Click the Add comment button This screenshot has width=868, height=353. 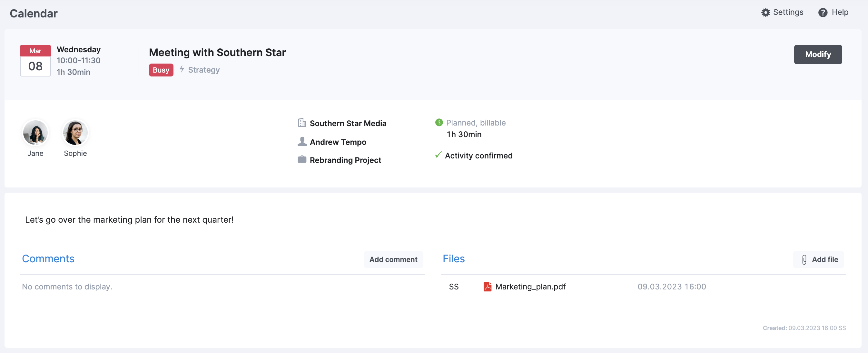pyautogui.click(x=393, y=260)
